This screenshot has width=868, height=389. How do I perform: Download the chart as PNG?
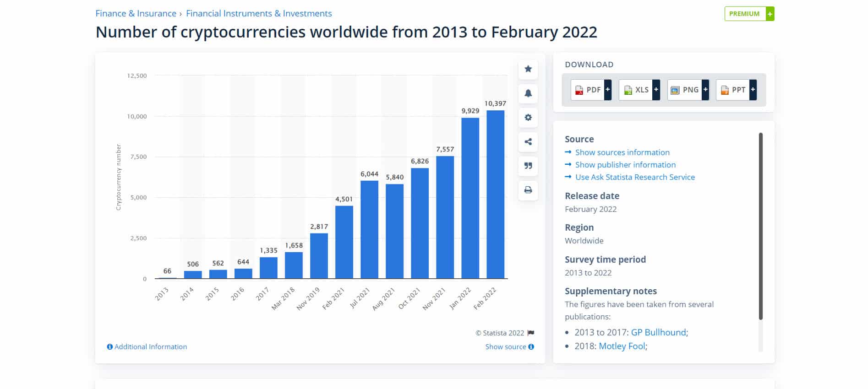click(687, 90)
